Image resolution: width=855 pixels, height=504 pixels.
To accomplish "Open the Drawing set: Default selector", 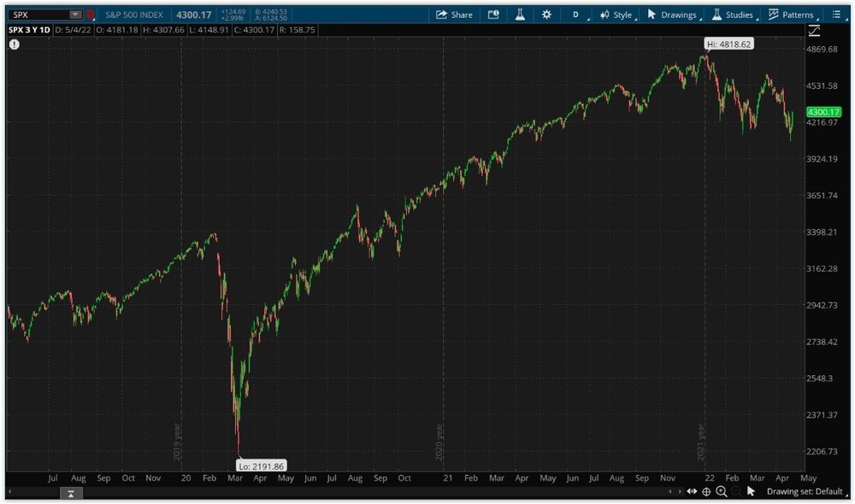I will pyautogui.click(x=804, y=491).
